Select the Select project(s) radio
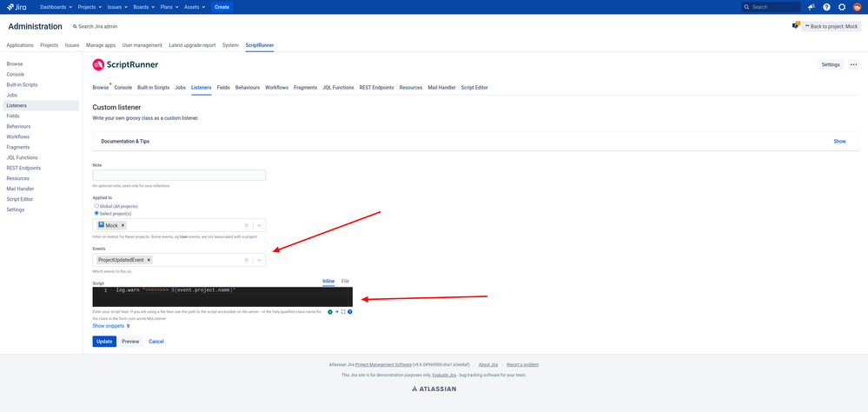 96,213
